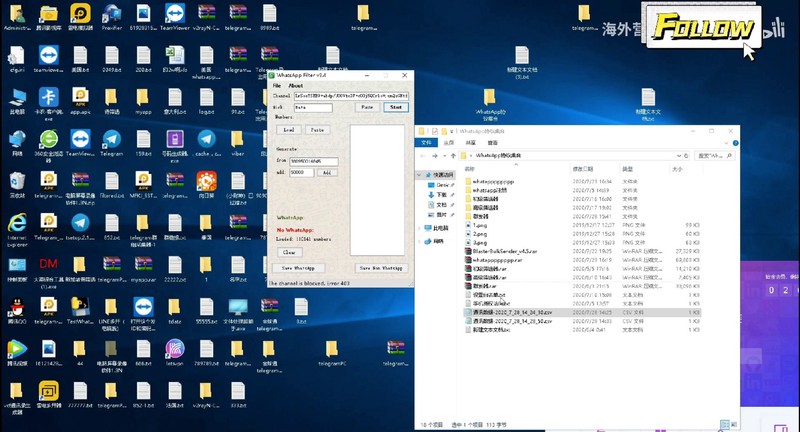Click Explorer back arrow
The width and height of the screenshot is (800, 432).
pos(423,156)
